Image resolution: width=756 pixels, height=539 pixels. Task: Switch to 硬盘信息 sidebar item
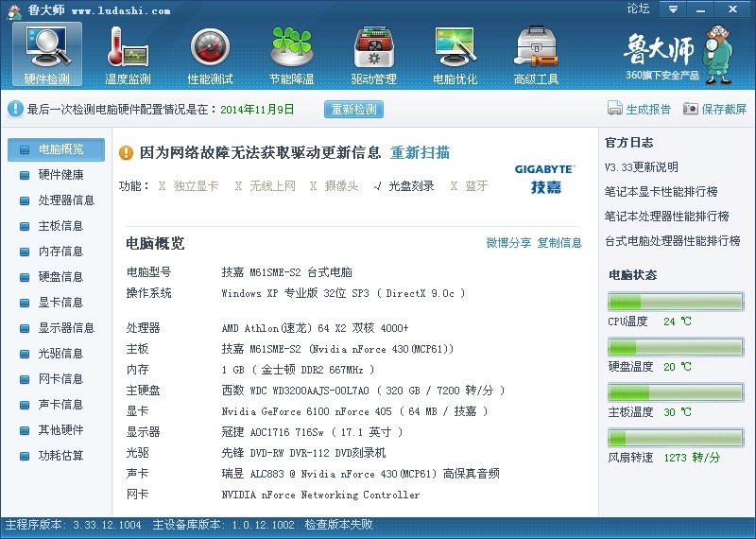click(x=60, y=277)
